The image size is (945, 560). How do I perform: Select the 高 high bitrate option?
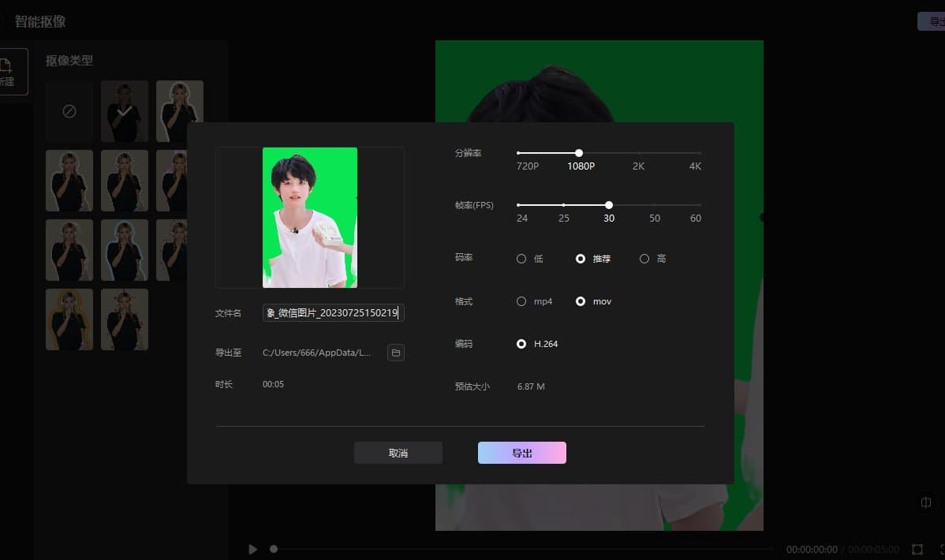coord(644,258)
